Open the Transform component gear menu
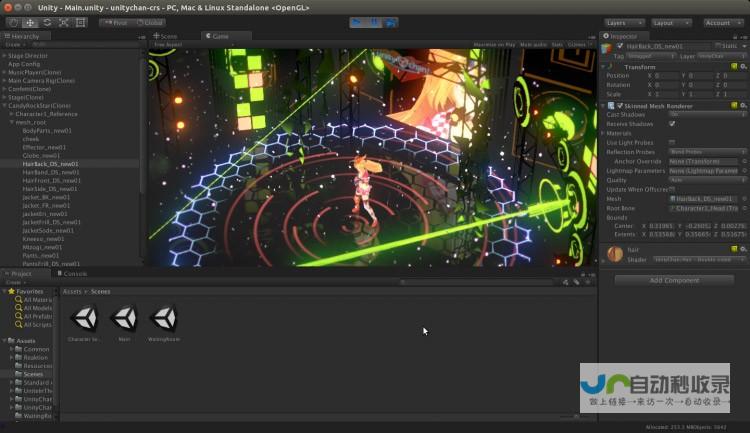Image resolution: width=750 pixels, height=433 pixels. click(743, 67)
